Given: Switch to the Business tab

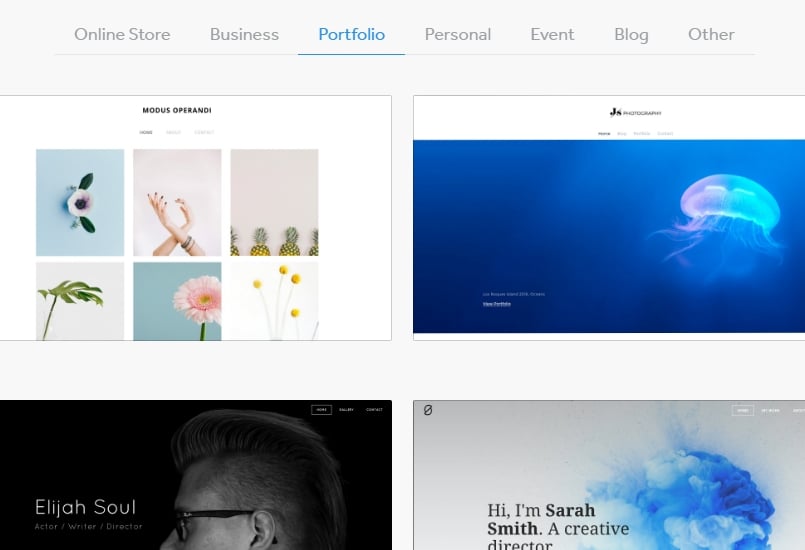Looking at the screenshot, I should click(244, 34).
